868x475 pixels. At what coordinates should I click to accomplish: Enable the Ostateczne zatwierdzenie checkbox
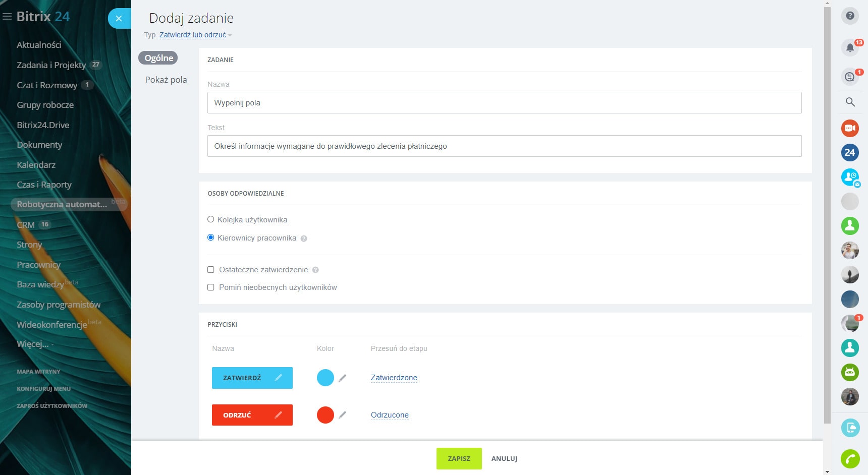(211, 270)
